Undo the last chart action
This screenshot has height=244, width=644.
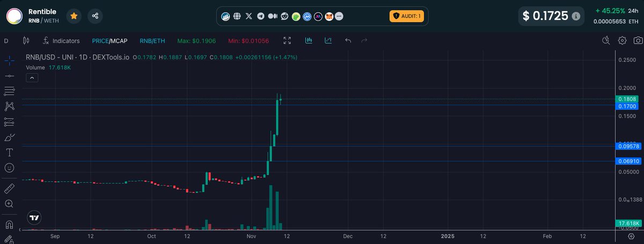pos(348,41)
